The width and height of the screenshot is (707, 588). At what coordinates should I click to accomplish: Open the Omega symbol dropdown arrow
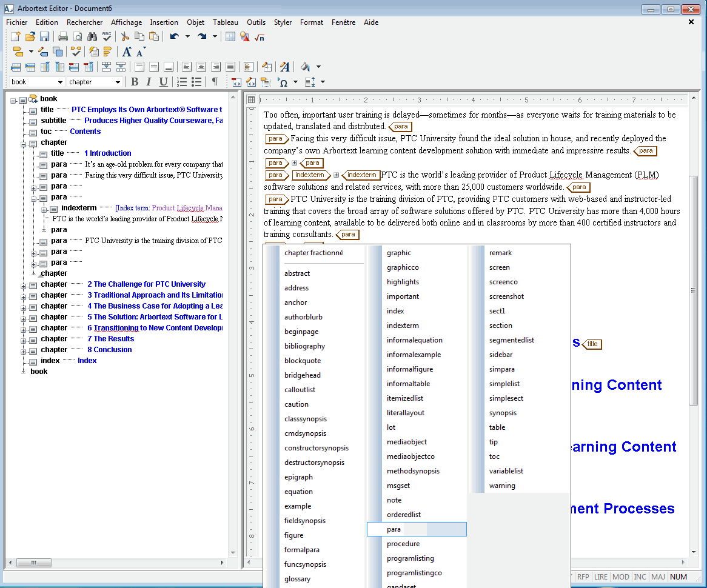pyautogui.click(x=296, y=82)
